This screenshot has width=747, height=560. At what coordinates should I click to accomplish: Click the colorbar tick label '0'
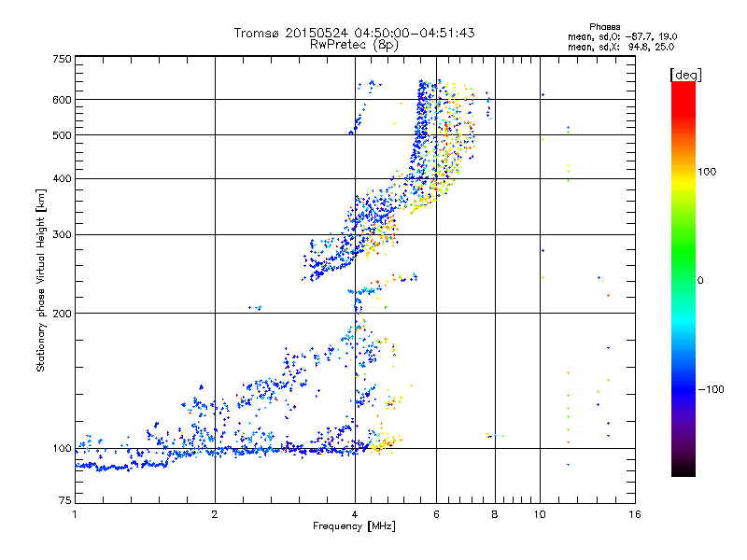click(699, 280)
